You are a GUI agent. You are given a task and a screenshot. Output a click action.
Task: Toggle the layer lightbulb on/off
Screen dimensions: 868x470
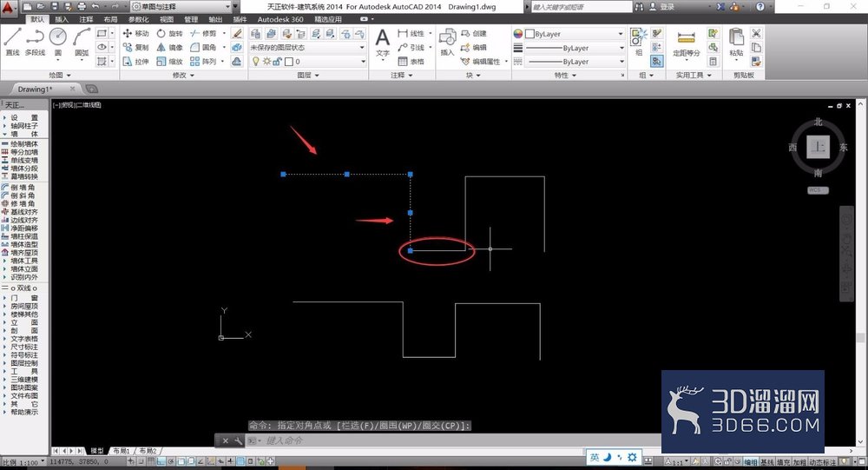click(255, 62)
